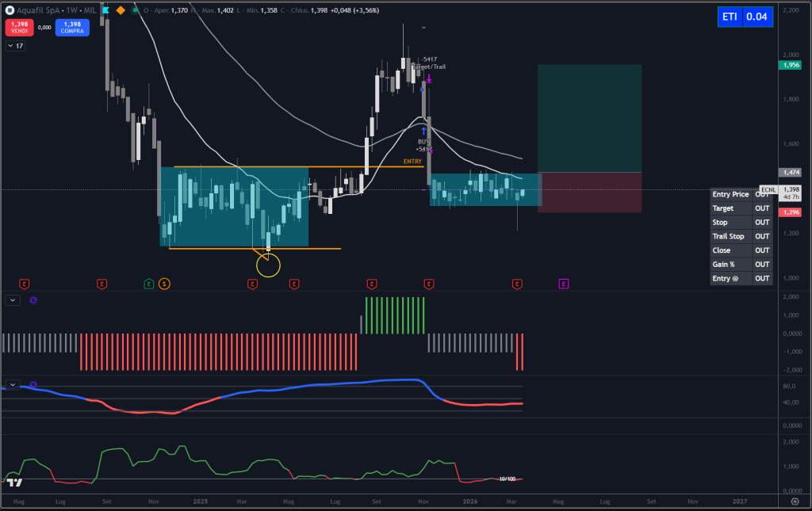Click the 2027 label on time axis

click(740, 501)
